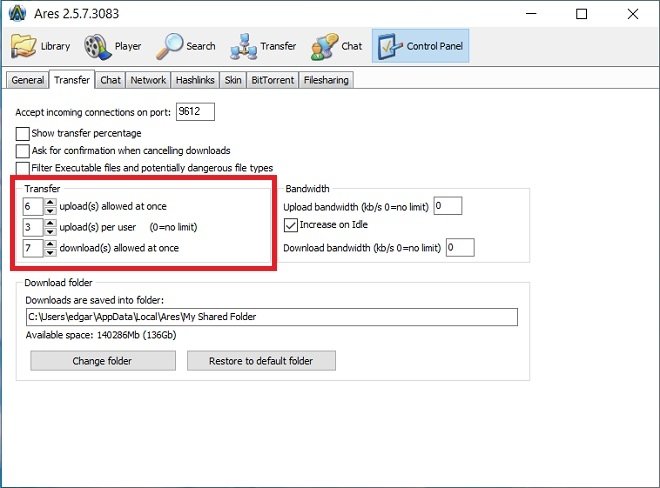Maximize the Ares window
The height and width of the screenshot is (488, 660).
point(581,14)
